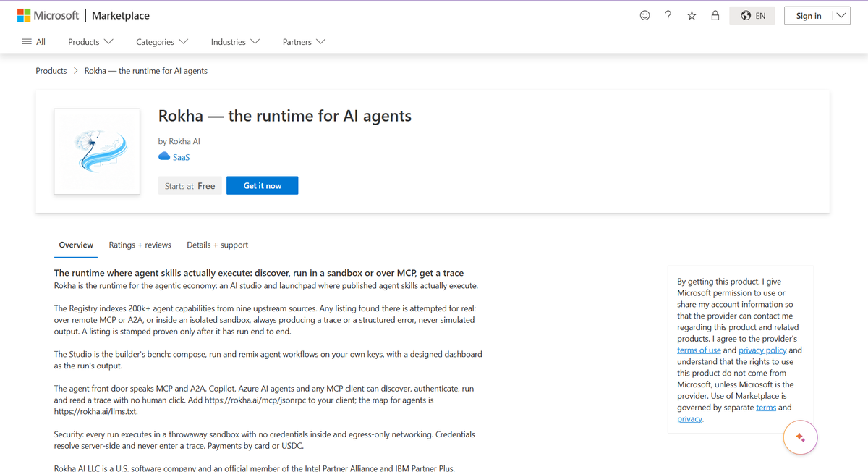Open the Marketplace privacy link

[x=689, y=419]
